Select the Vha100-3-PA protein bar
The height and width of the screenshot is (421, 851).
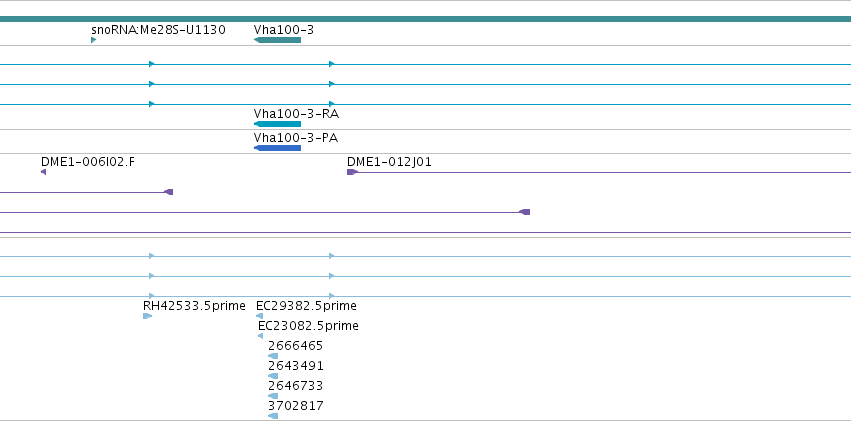(x=277, y=148)
